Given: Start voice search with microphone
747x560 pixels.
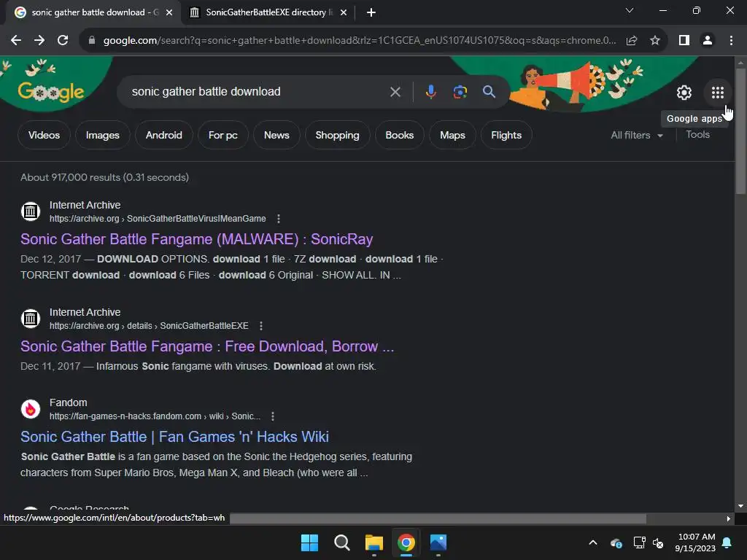Looking at the screenshot, I should click(x=430, y=92).
